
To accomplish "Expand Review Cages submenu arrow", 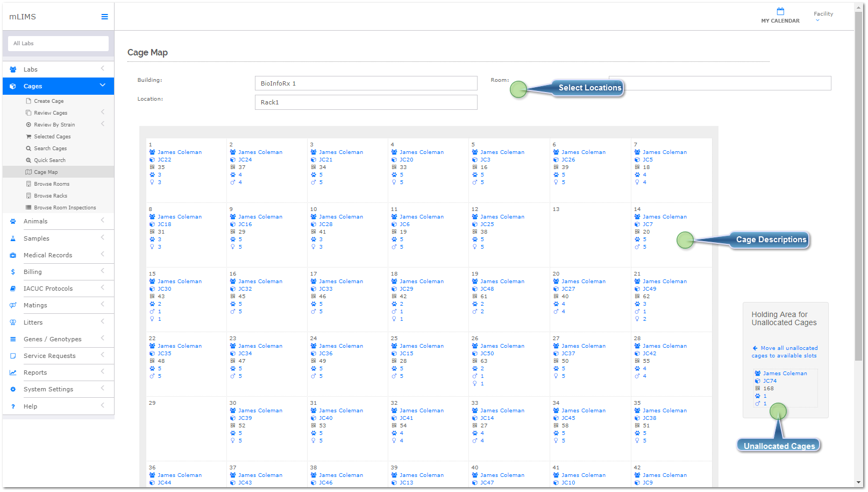I will click(103, 112).
